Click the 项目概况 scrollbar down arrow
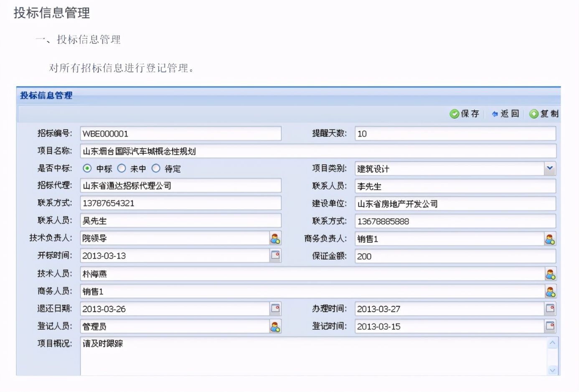579x392 pixels. point(553,370)
